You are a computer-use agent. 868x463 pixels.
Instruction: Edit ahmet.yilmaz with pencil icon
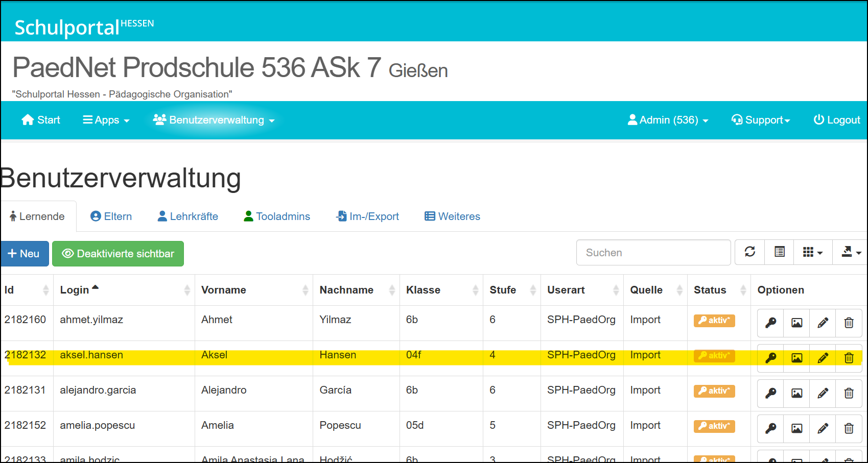click(823, 323)
